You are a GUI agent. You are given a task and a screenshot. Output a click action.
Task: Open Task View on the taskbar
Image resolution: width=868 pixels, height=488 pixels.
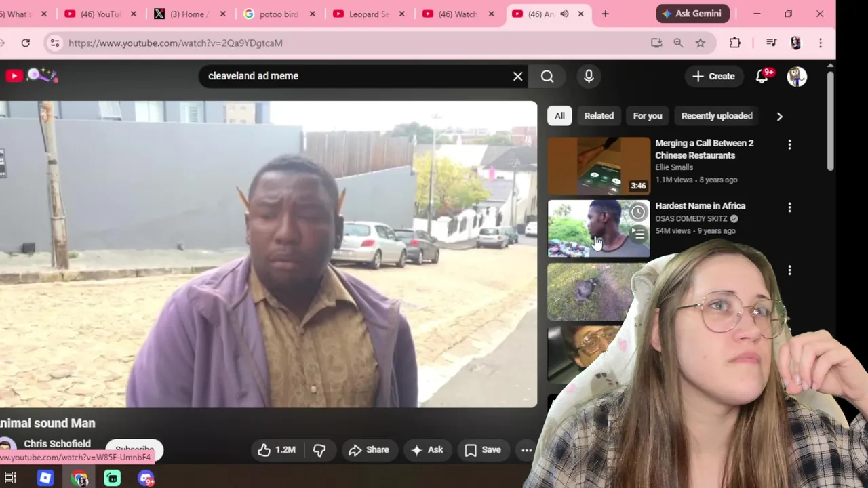pyautogui.click(x=10, y=479)
